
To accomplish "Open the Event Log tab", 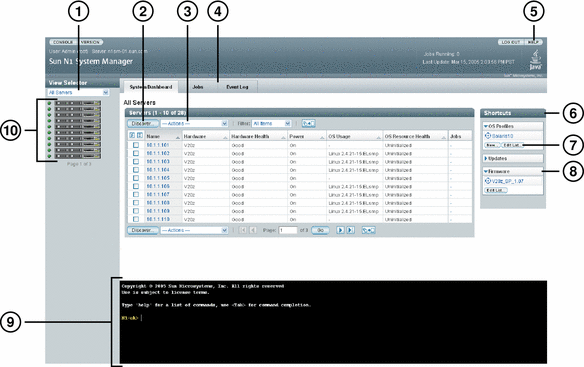I will pos(237,87).
